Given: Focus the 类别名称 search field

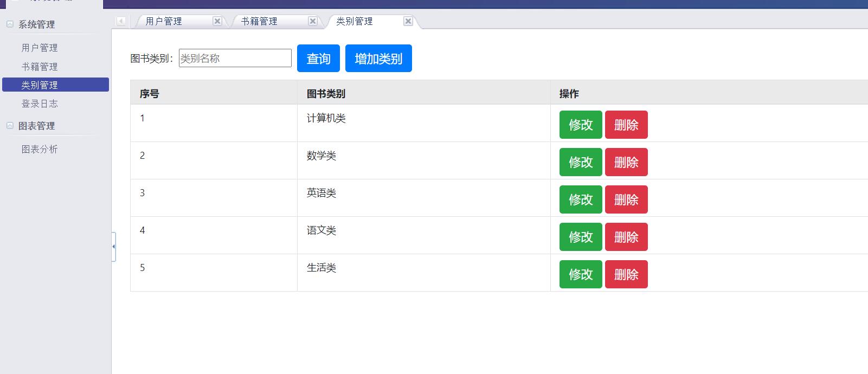Looking at the screenshot, I should (235, 58).
